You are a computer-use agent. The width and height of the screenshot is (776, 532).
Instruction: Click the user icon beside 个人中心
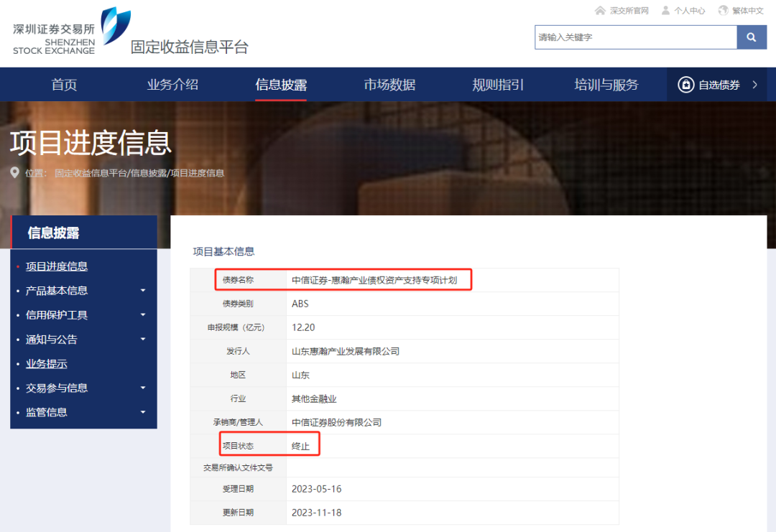point(665,10)
